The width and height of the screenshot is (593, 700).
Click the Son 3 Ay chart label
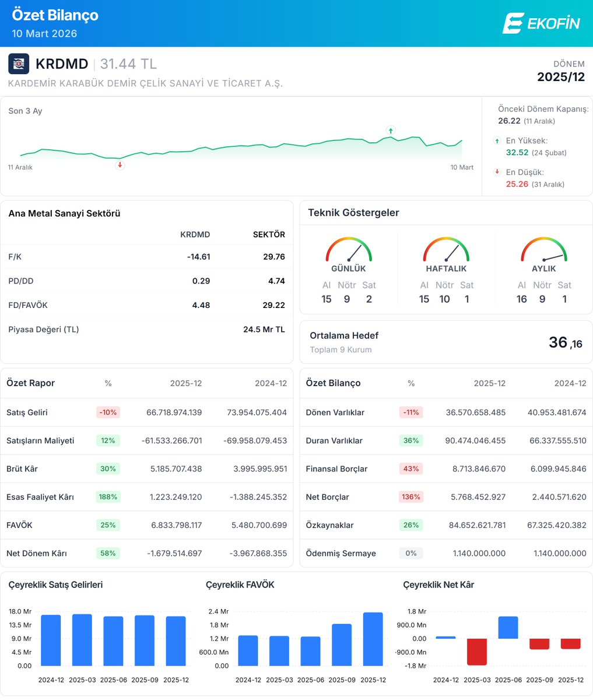coord(25,111)
